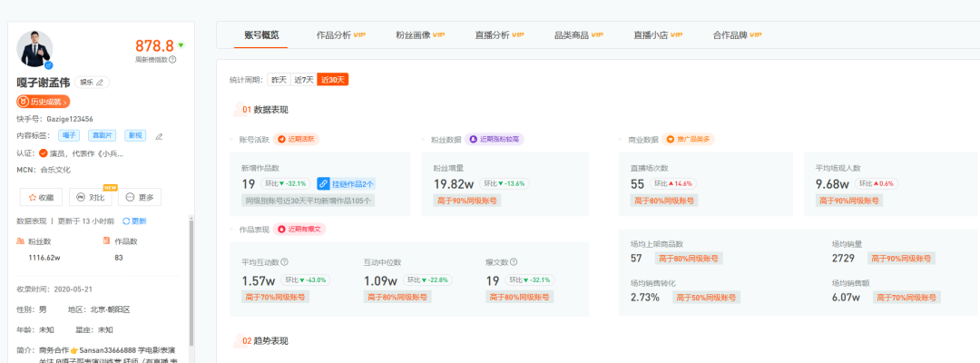Screen dimensions: 980x363
Task: Click the 对比 compare button
Action: click(91, 197)
